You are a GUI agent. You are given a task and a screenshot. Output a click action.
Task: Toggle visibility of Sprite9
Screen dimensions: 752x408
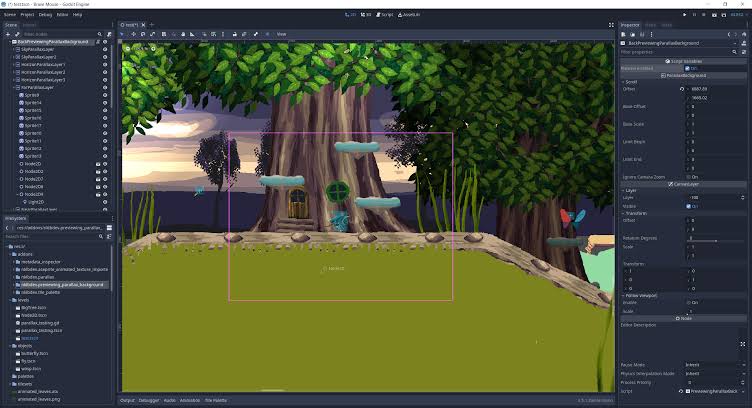(x=105, y=95)
